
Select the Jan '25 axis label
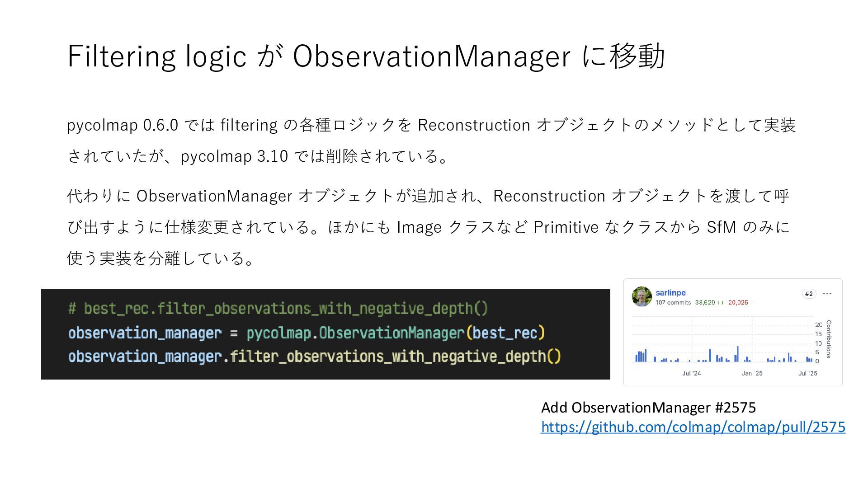pyautogui.click(x=752, y=373)
